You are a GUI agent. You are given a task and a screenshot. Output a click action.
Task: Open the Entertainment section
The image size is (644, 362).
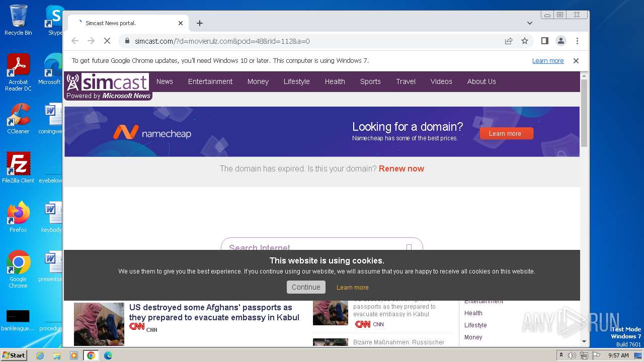(210, 81)
